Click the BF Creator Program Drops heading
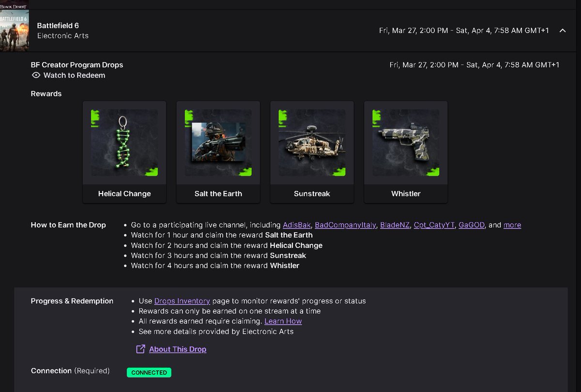581x392 pixels. pyautogui.click(x=77, y=65)
